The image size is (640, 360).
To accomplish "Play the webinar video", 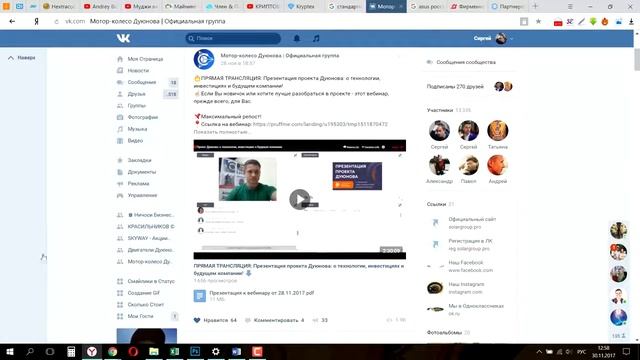I will (x=299, y=199).
